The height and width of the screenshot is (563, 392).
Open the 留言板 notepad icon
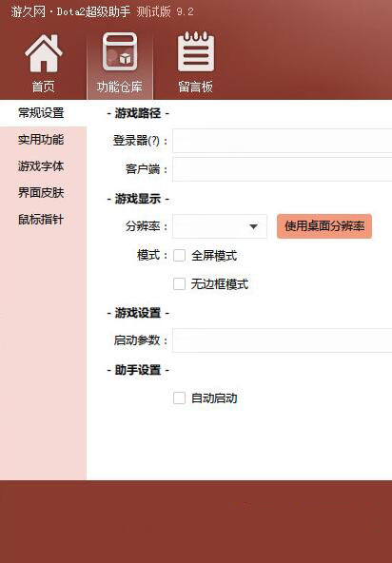pos(196,51)
